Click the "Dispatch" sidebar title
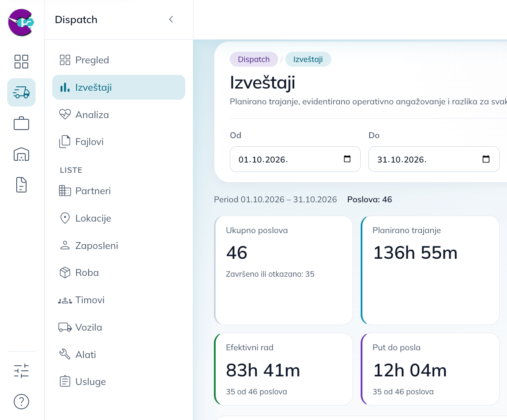Viewport: 507px width, 420px height. (x=76, y=19)
